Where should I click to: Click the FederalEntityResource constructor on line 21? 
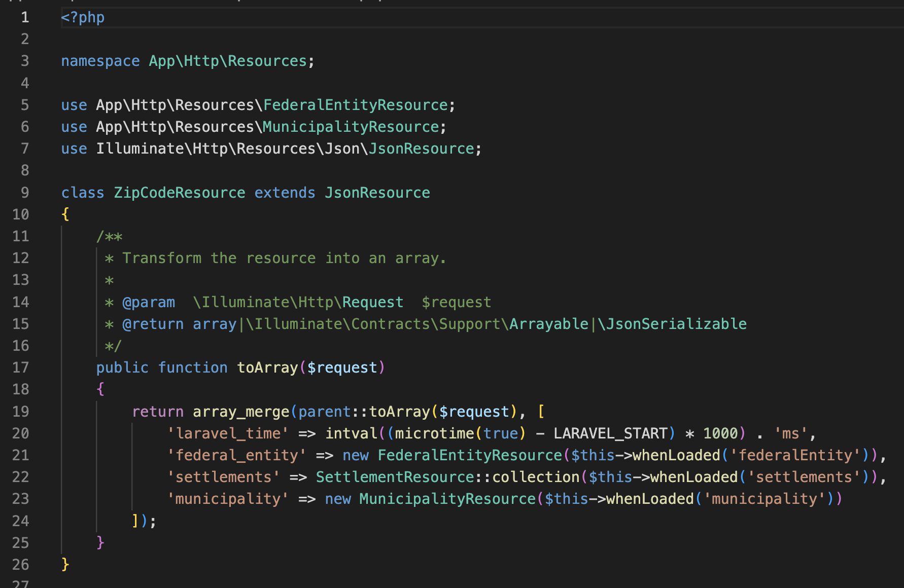[x=468, y=455]
